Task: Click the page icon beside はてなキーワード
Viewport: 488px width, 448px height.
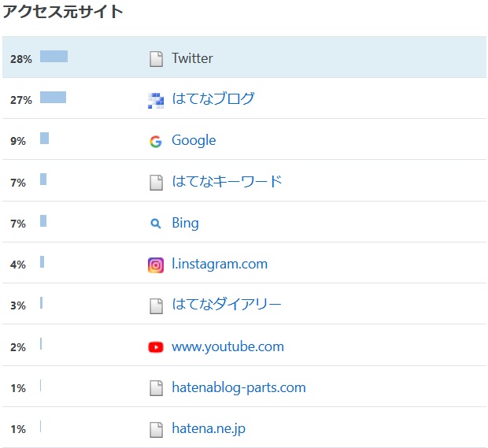Action: [156, 182]
